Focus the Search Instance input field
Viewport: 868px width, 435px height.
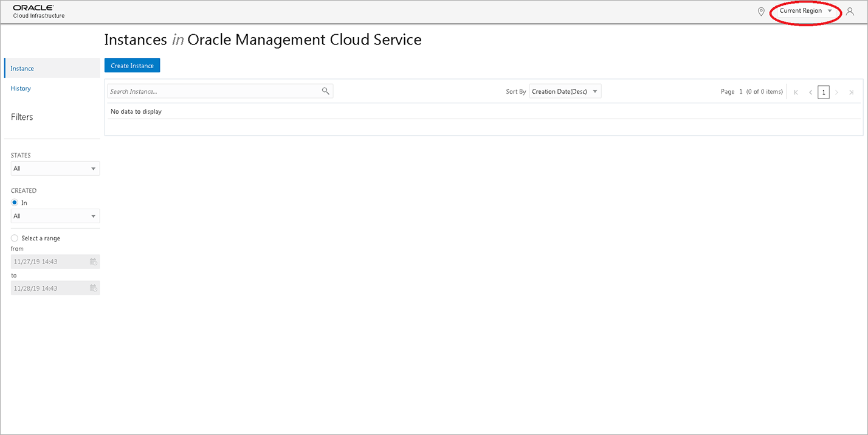[220, 91]
